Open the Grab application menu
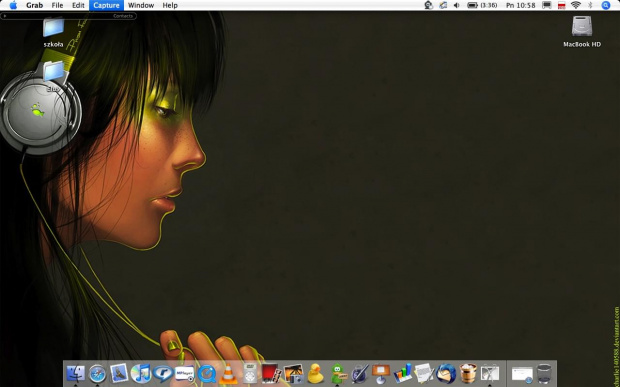Image resolution: width=620 pixels, height=387 pixels. pyautogui.click(x=34, y=5)
